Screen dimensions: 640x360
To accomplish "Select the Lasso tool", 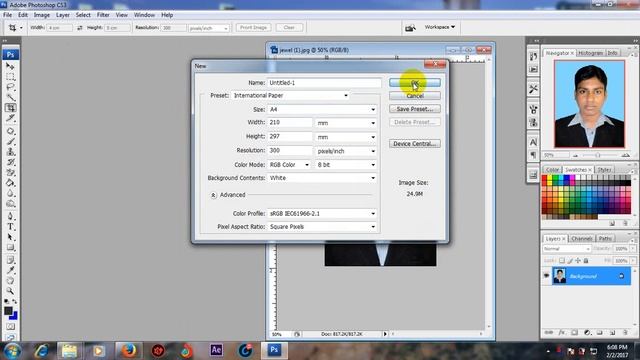I will (11, 87).
